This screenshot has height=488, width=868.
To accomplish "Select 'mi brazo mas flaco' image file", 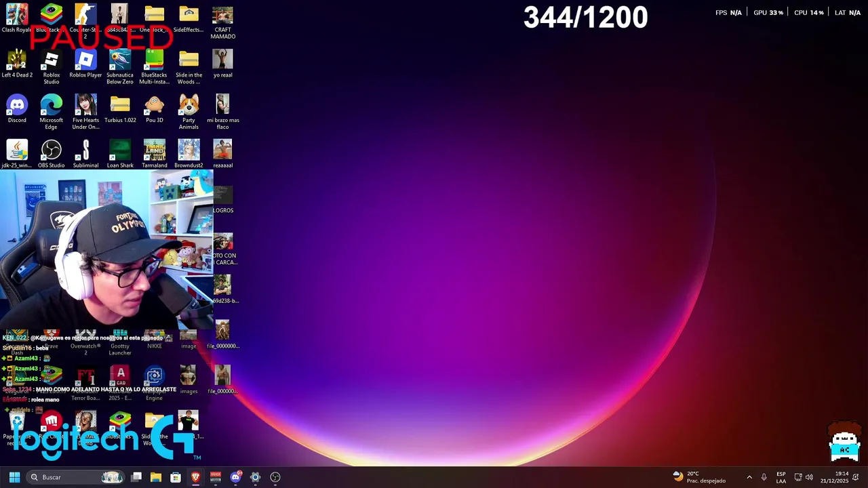I will (222, 113).
